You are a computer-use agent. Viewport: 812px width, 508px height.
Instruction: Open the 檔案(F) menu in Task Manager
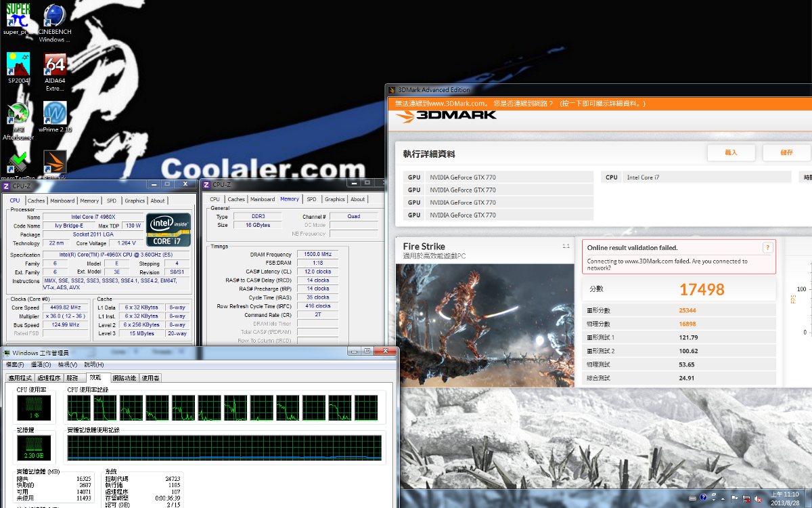pos(15,364)
